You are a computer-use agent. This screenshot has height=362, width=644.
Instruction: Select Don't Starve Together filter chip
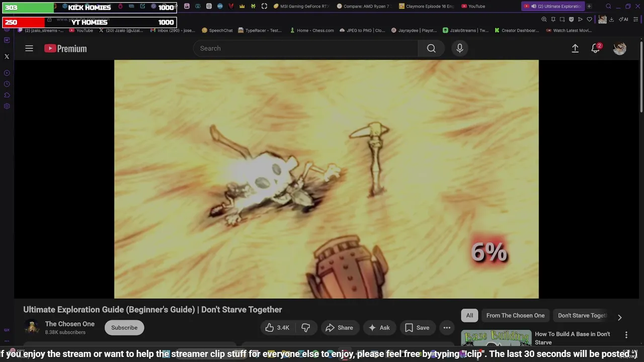coord(582,315)
